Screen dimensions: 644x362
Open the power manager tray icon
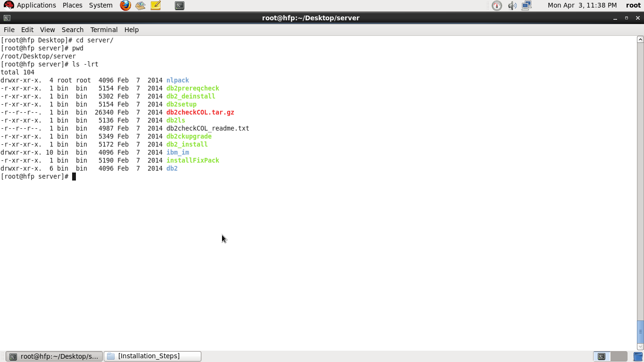497,6
